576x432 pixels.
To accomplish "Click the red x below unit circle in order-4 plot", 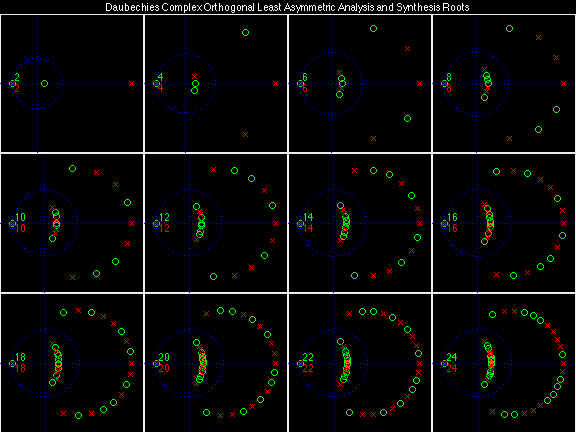I will pyautogui.click(x=245, y=134).
